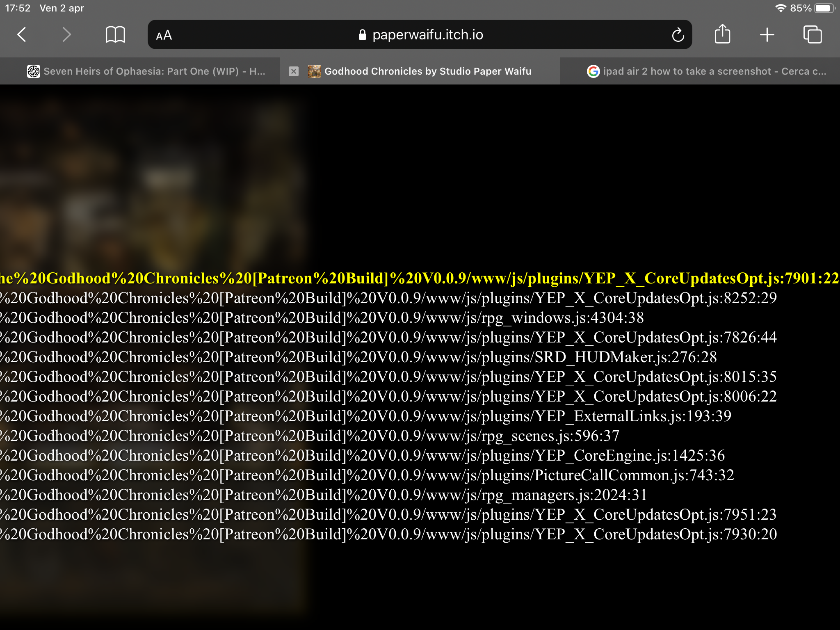
Task: Tap the stack line YEP_CoreEngine.js:1425:36
Action: (362, 456)
